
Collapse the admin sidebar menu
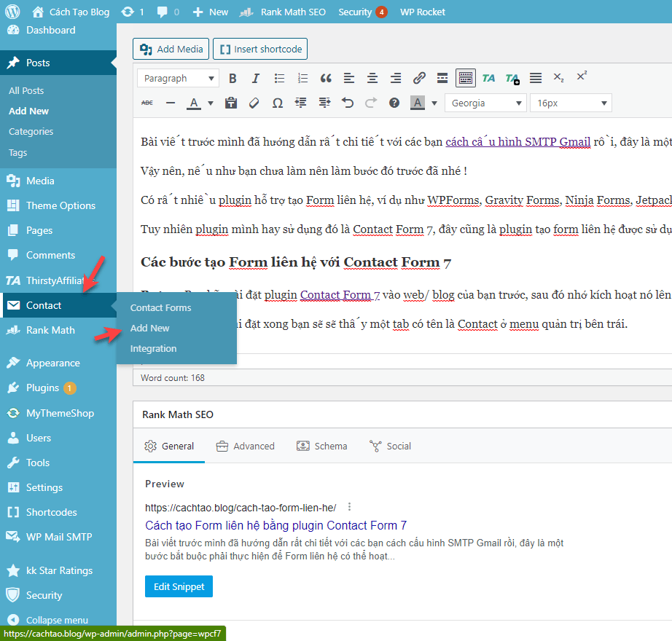[48, 620]
